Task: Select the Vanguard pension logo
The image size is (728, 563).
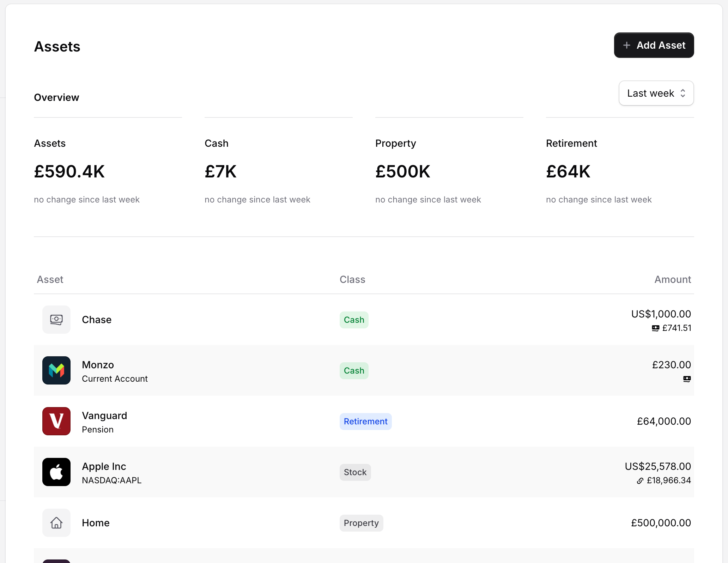Action: tap(56, 421)
